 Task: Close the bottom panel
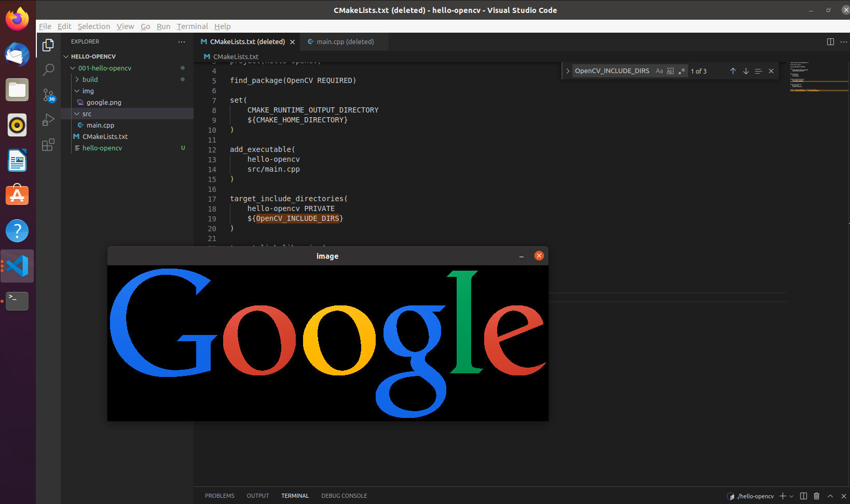click(843, 496)
